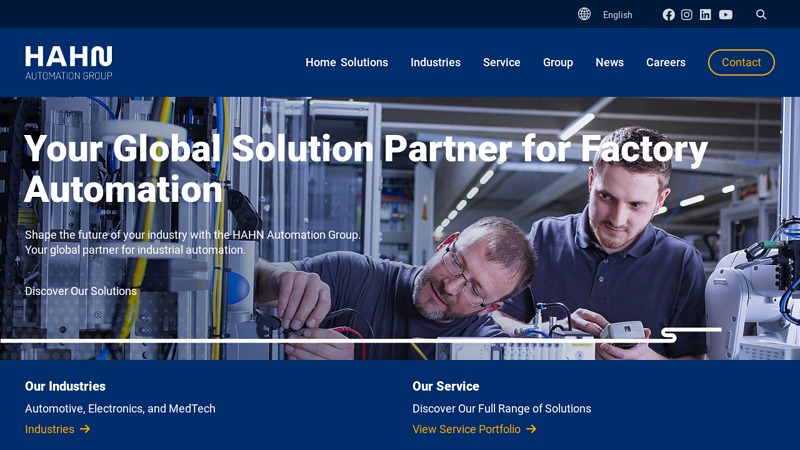Screen dimensions: 800x450
Task: Click the arrow icon after View Service Portfolio
Action: click(x=531, y=429)
